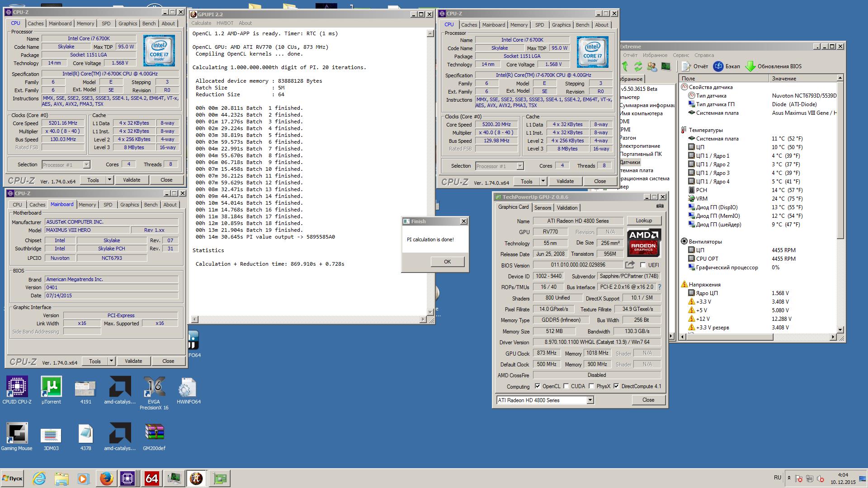Open Сервис menu in AIDA64

[x=681, y=55]
